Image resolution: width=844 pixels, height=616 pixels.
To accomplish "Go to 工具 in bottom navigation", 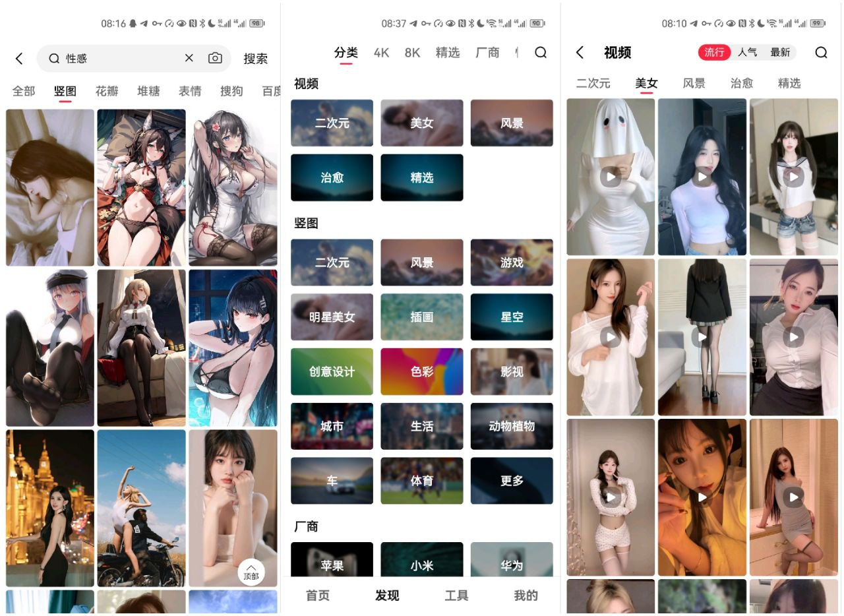I will click(x=456, y=596).
